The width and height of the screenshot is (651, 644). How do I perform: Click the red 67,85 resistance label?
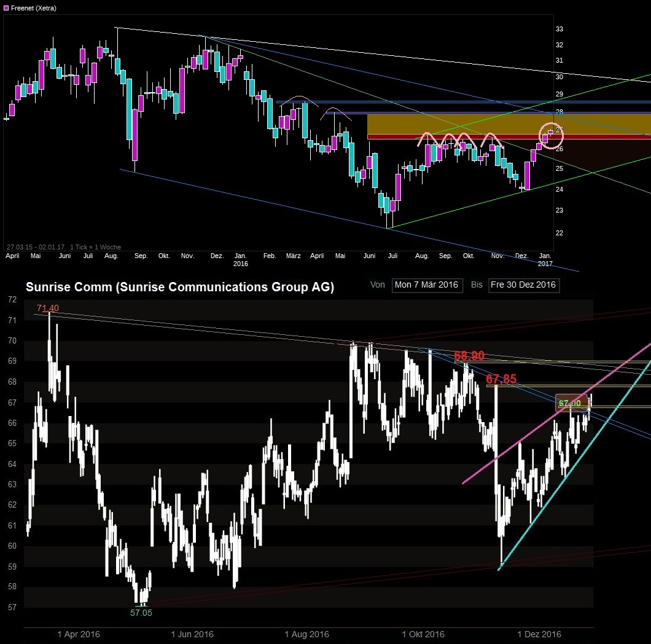[501, 379]
